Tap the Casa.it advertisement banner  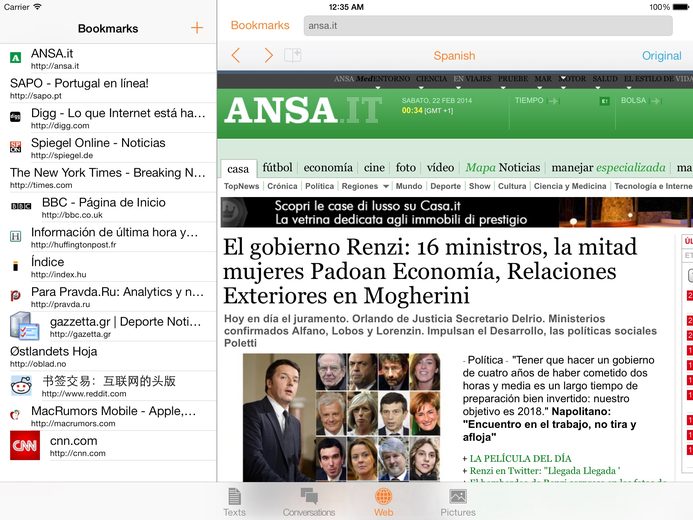point(457,213)
